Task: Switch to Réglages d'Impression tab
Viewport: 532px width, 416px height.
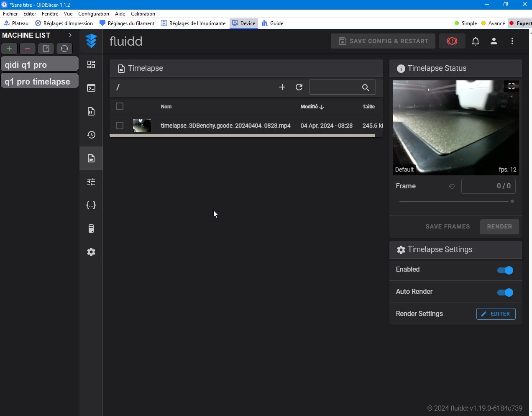Action: pos(64,23)
